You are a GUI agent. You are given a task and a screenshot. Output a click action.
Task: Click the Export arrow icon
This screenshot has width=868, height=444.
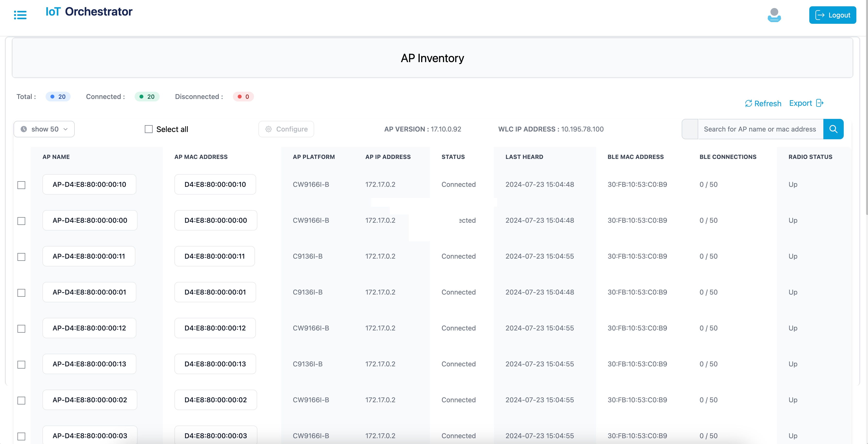tap(820, 103)
